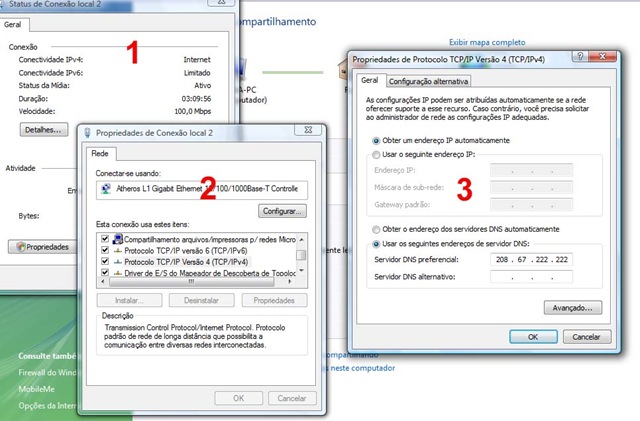Screen dimensions: 640x421
Task: Click the Mapeador de Descoberta driver icon
Action: [x=118, y=273]
